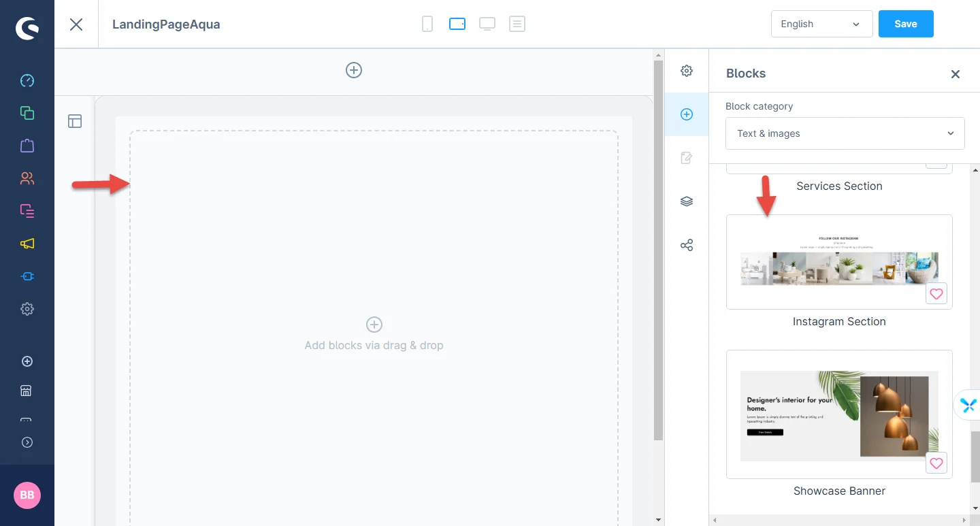Switch to the Blocks add tab
This screenshot has height=526, width=980.
[x=687, y=114]
